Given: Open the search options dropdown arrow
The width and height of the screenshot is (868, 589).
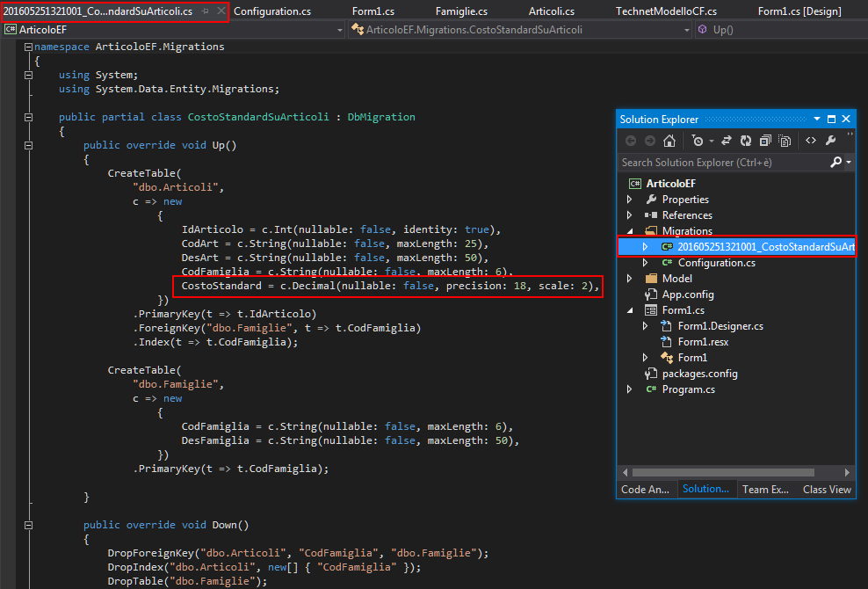Looking at the screenshot, I should [x=849, y=163].
